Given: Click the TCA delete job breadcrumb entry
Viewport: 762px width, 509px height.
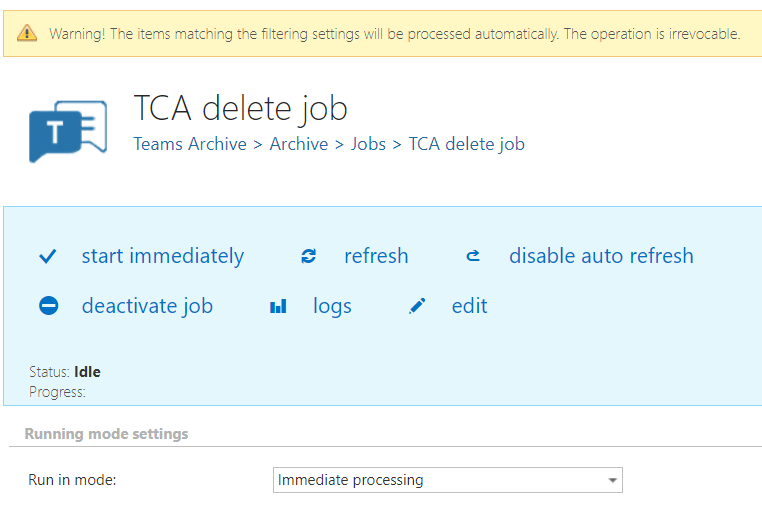Looking at the screenshot, I should (x=466, y=144).
